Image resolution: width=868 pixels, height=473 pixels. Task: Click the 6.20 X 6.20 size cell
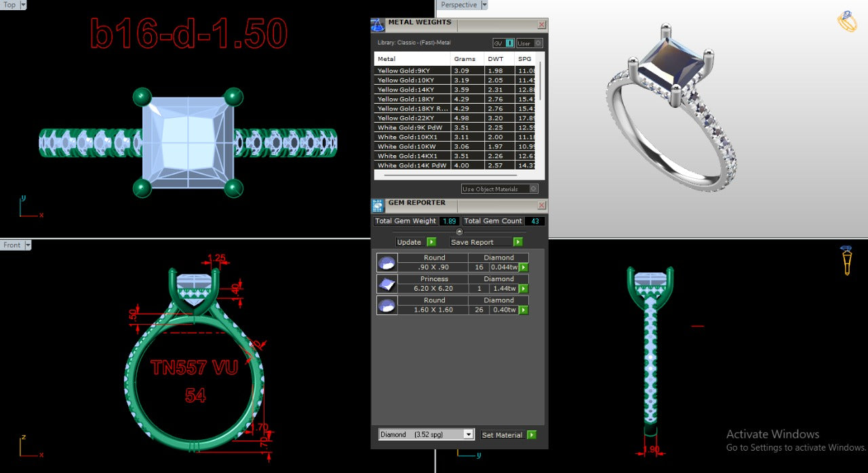click(x=434, y=289)
